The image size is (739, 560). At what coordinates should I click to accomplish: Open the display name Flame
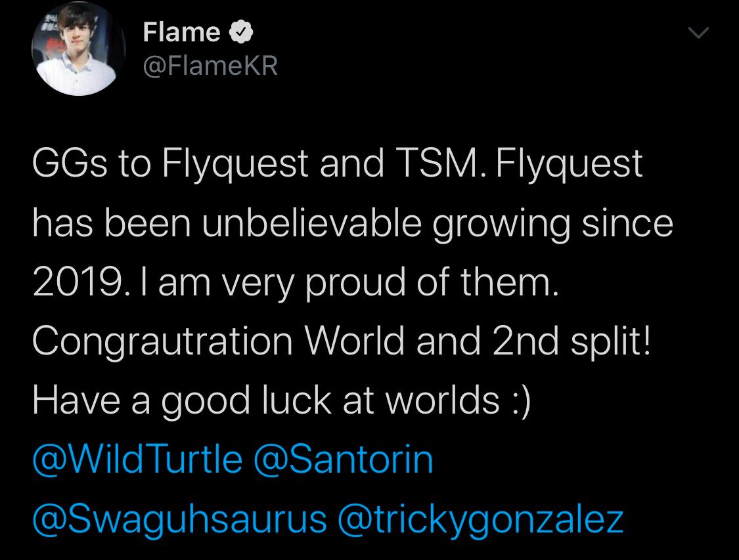click(x=181, y=32)
